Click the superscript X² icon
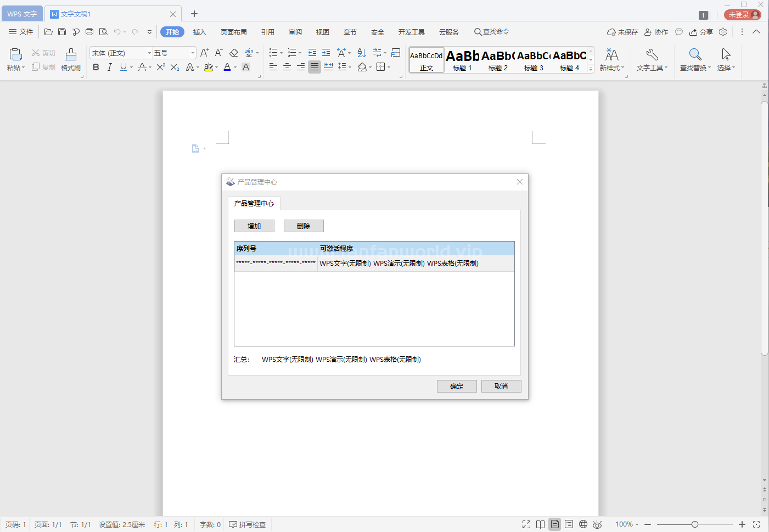Viewport: 769px width, 532px height. [161, 67]
